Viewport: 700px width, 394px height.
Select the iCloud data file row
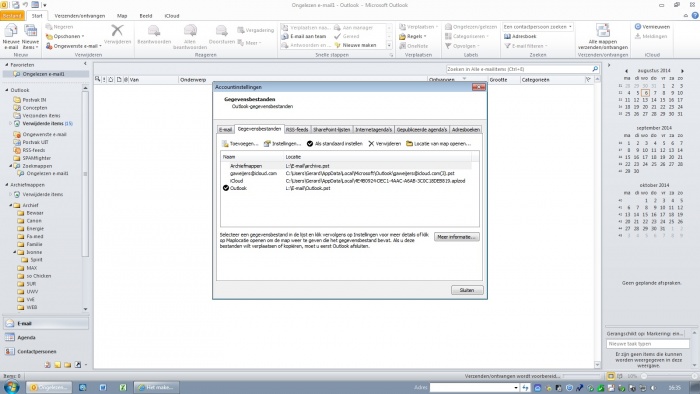tap(346, 181)
